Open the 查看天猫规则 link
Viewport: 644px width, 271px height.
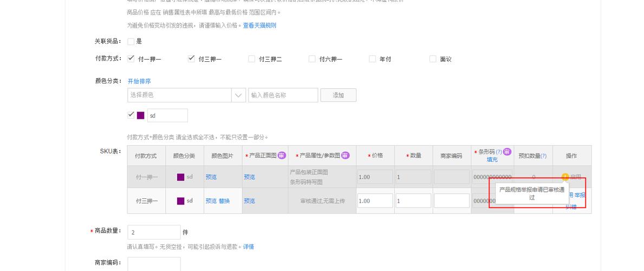click(259, 25)
